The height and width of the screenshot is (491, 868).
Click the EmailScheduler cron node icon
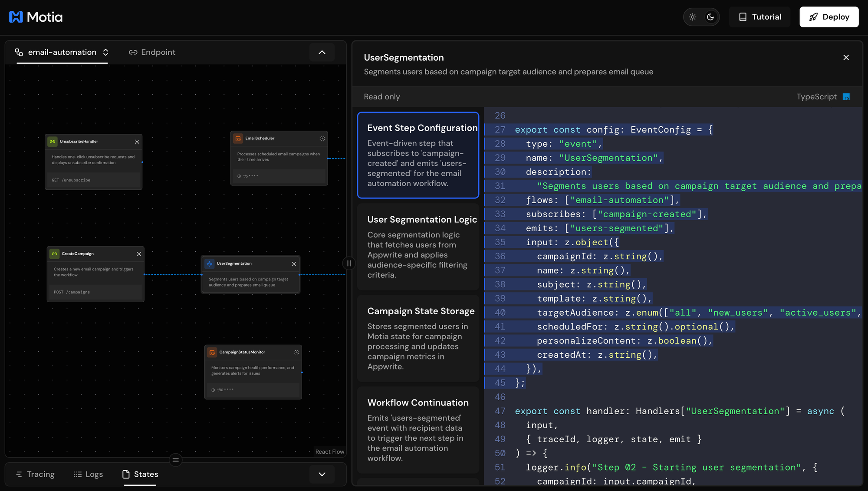point(238,138)
